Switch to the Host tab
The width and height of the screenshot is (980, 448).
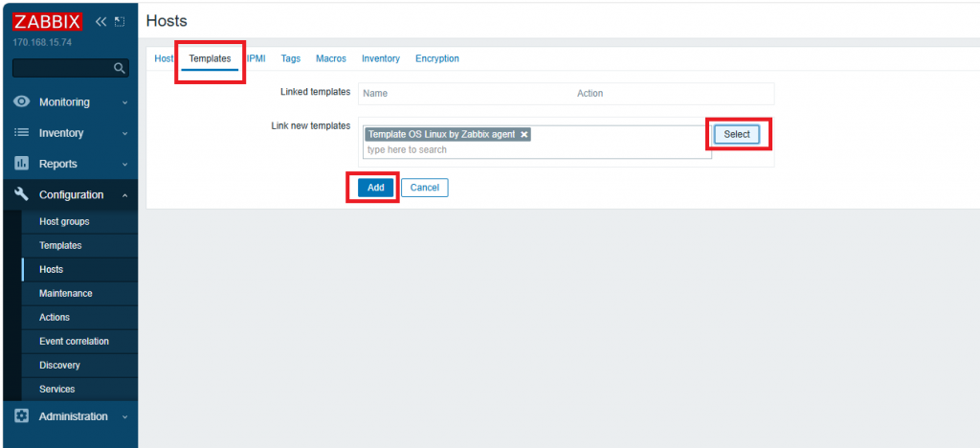point(164,58)
